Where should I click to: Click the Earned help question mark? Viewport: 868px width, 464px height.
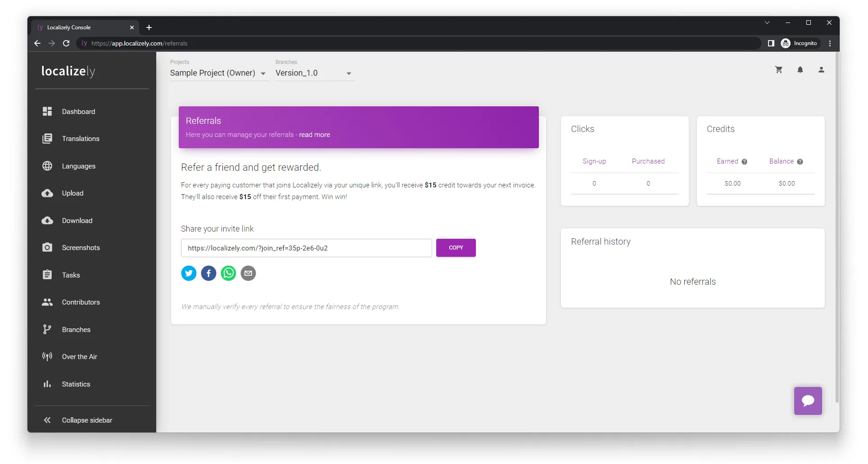pyautogui.click(x=744, y=162)
